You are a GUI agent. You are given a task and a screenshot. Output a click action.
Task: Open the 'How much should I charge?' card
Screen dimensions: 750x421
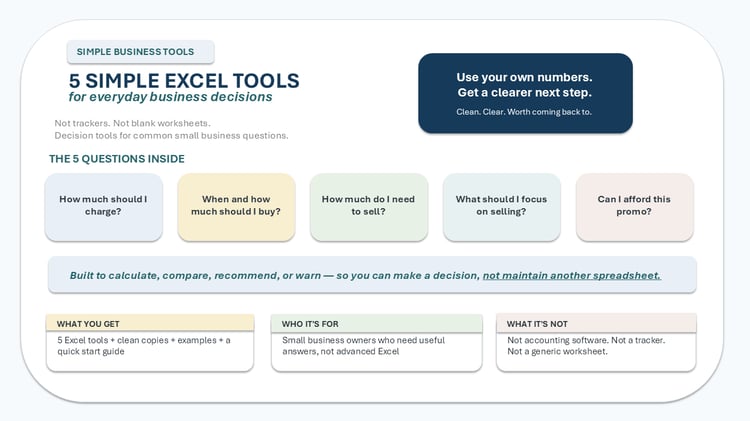pyautogui.click(x=103, y=207)
